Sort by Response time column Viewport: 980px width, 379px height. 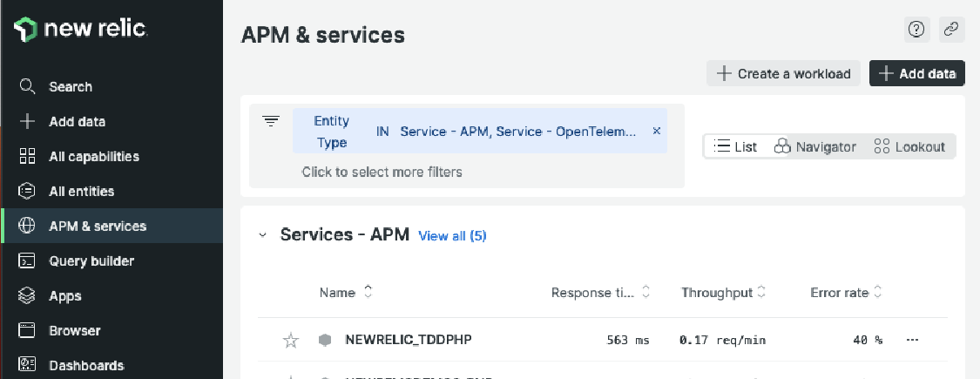click(600, 292)
